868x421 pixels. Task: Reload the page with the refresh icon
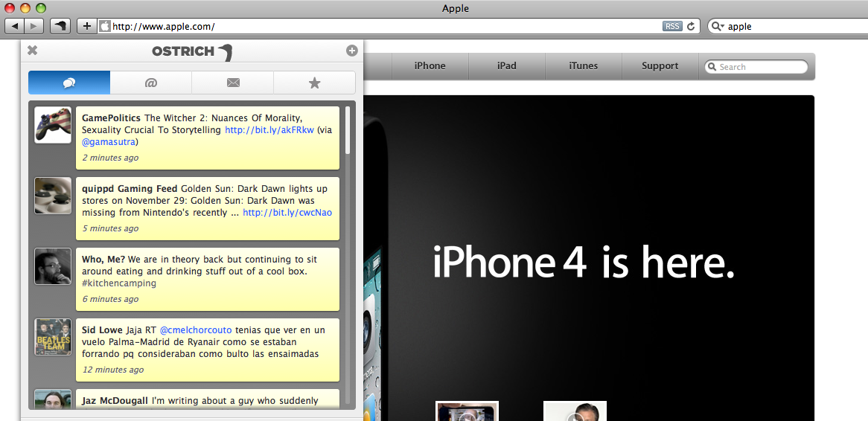[691, 26]
